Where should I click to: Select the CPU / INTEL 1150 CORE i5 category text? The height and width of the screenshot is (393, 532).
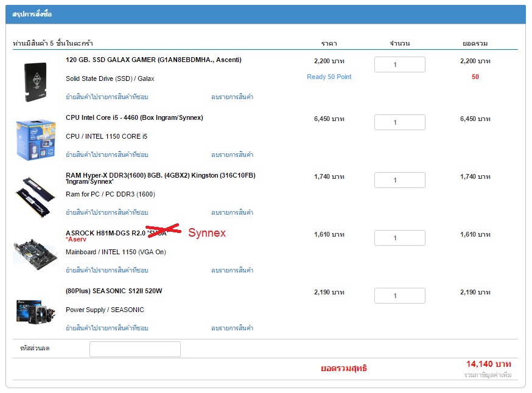[107, 136]
